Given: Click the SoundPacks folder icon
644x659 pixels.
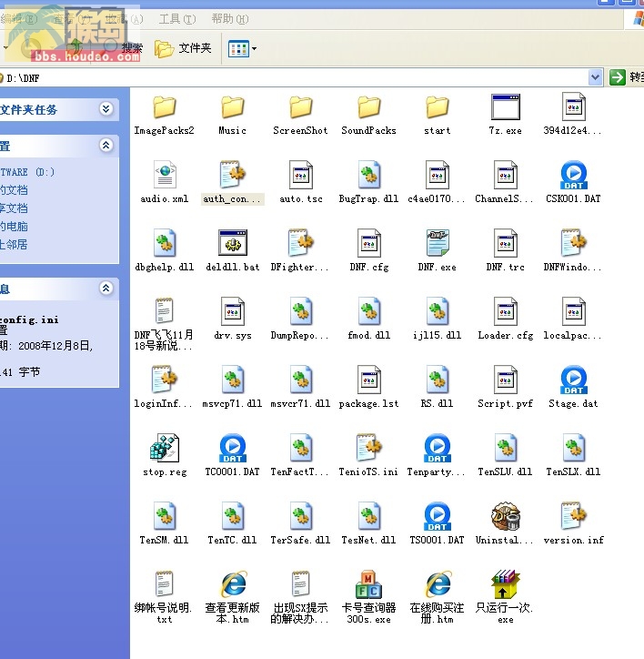Looking at the screenshot, I should pyautogui.click(x=368, y=107).
